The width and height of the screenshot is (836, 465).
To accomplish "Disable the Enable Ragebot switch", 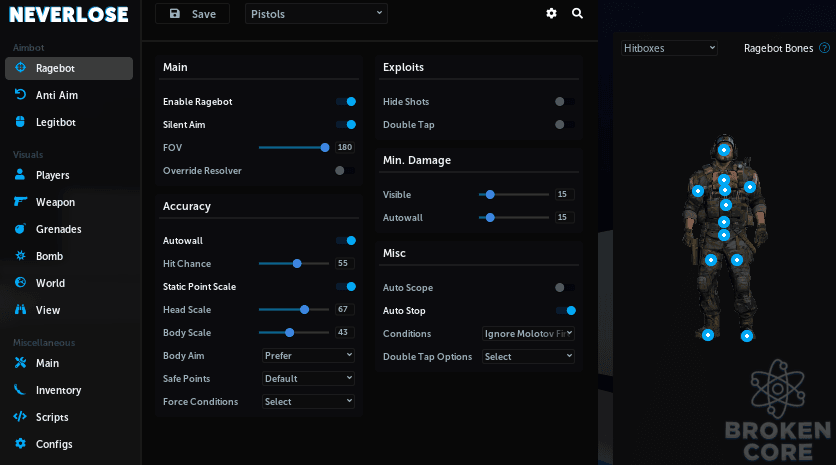I will tap(346, 101).
